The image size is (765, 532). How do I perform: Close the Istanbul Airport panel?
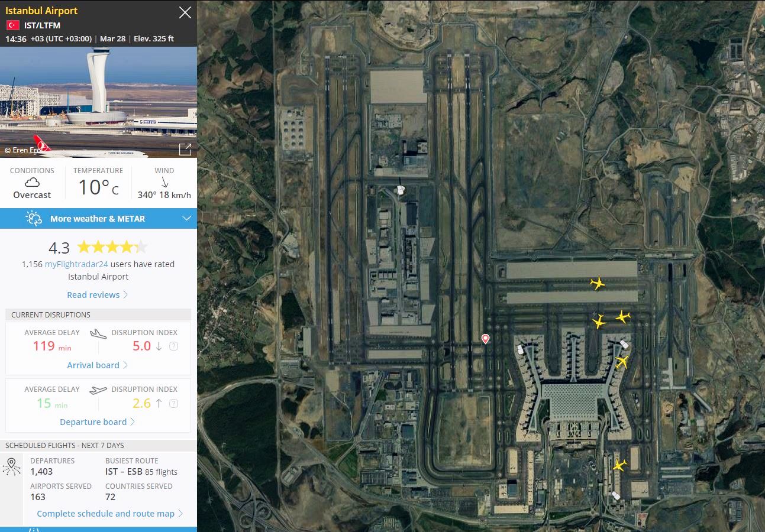(185, 12)
